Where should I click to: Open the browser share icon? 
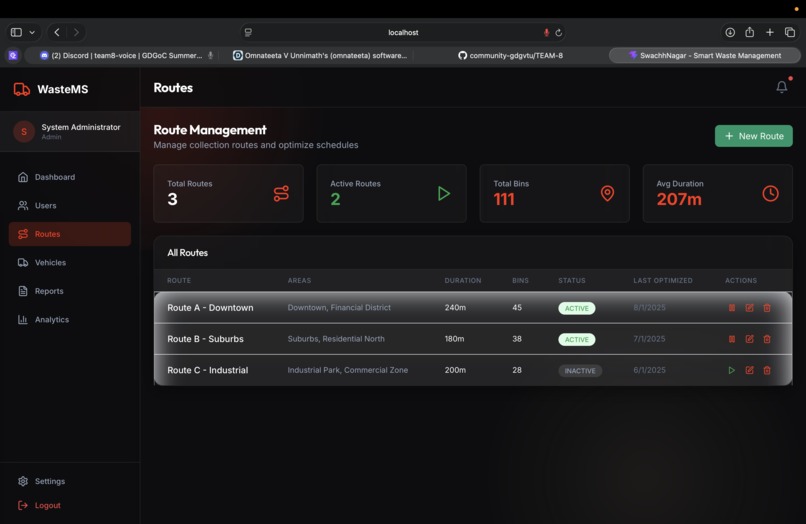[749, 32]
